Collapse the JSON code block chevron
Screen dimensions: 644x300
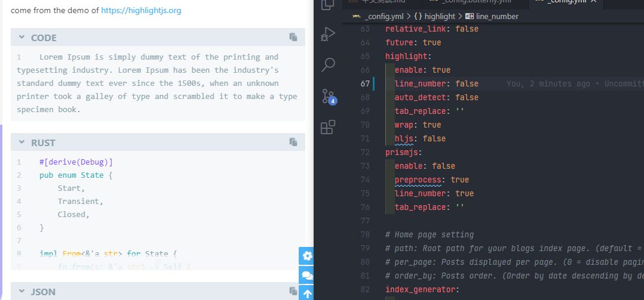click(22, 291)
